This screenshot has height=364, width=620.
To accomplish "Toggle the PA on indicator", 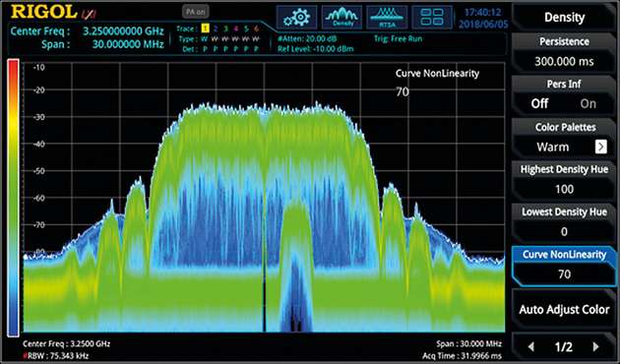I will [196, 12].
